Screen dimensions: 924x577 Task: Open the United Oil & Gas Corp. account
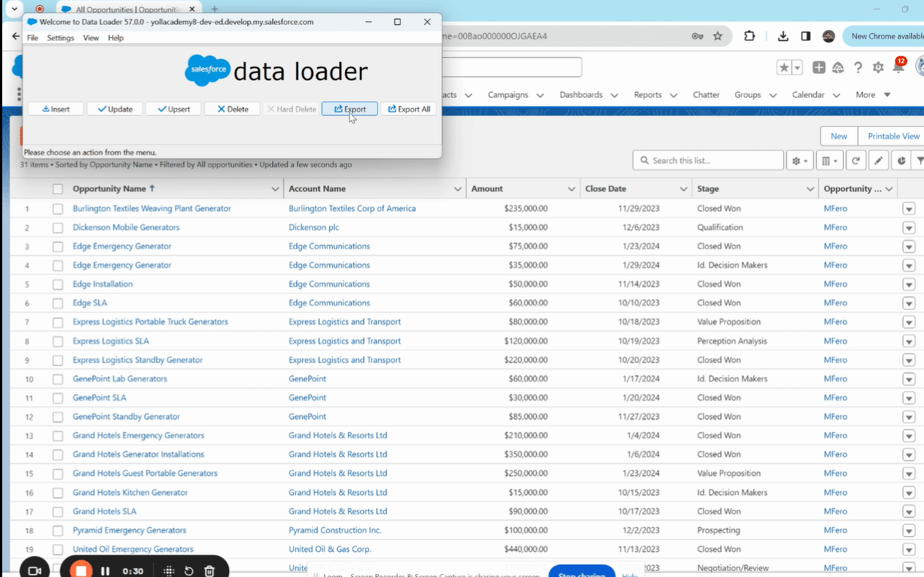(x=330, y=549)
